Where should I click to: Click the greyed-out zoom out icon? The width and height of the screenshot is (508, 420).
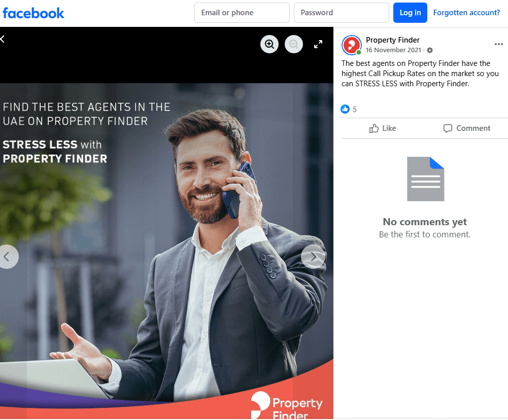[293, 44]
